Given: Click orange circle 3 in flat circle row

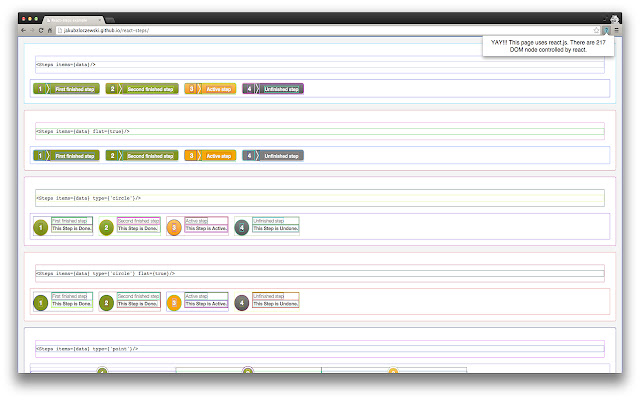Looking at the screenshot, I should [x=174, y=303].
